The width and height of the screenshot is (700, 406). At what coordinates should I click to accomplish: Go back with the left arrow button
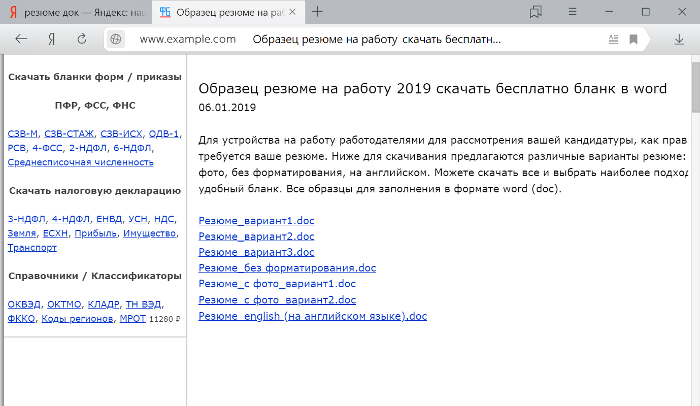[21, 39]
